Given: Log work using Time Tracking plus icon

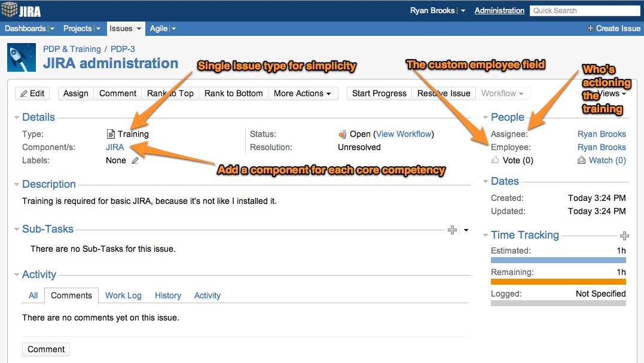Looking at the screenshot, I should coord(624,236).
